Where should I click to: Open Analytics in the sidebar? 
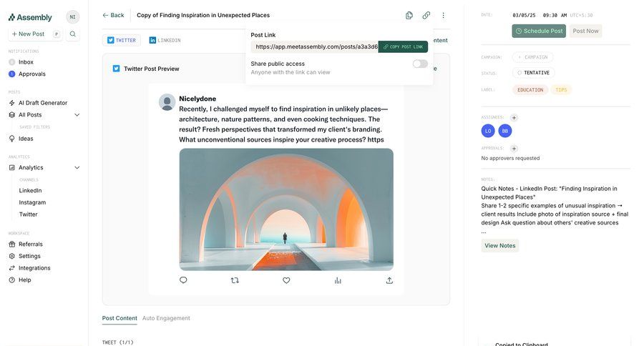pos(31,167)
